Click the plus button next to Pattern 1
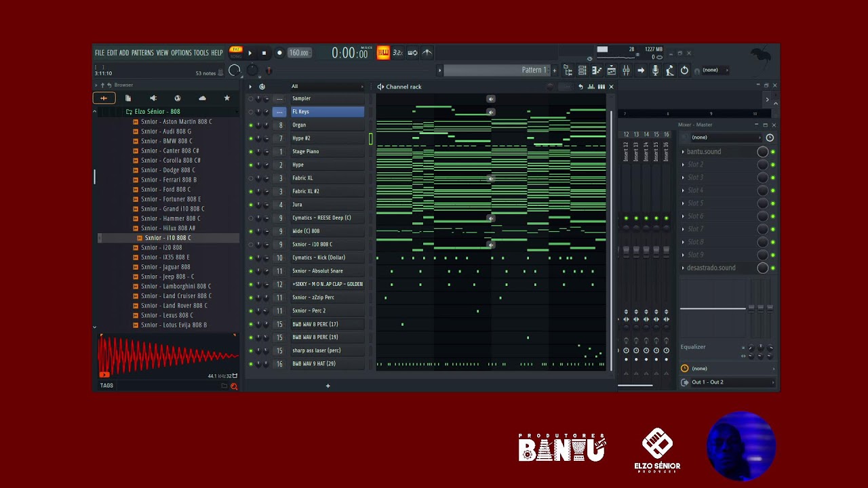 click(555, 70)
